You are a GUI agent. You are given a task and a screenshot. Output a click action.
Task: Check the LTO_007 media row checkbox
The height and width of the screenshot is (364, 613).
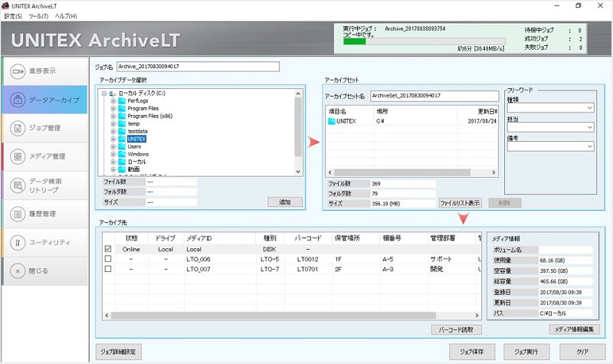coord(108,269)
